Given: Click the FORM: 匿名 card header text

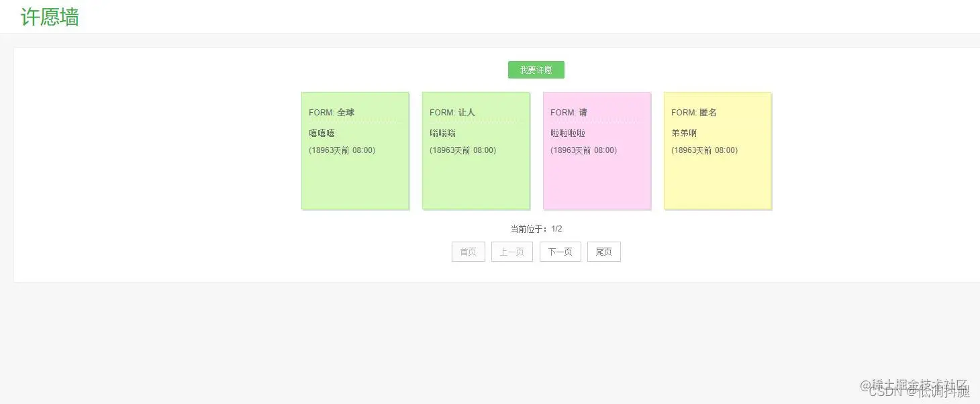Looking at the screenshot, I should click(x=693, y=112).
